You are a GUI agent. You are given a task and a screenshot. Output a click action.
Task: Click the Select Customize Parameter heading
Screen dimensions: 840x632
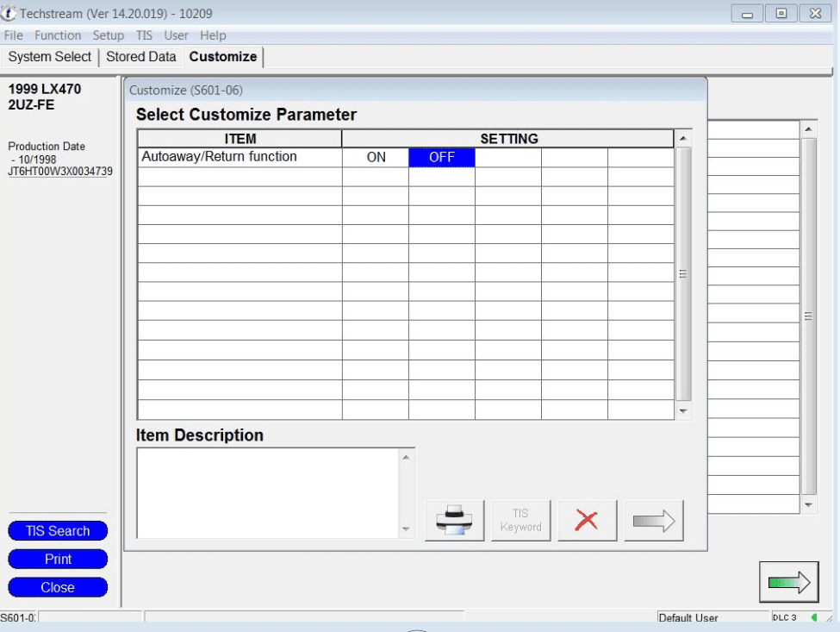(246, 115)
